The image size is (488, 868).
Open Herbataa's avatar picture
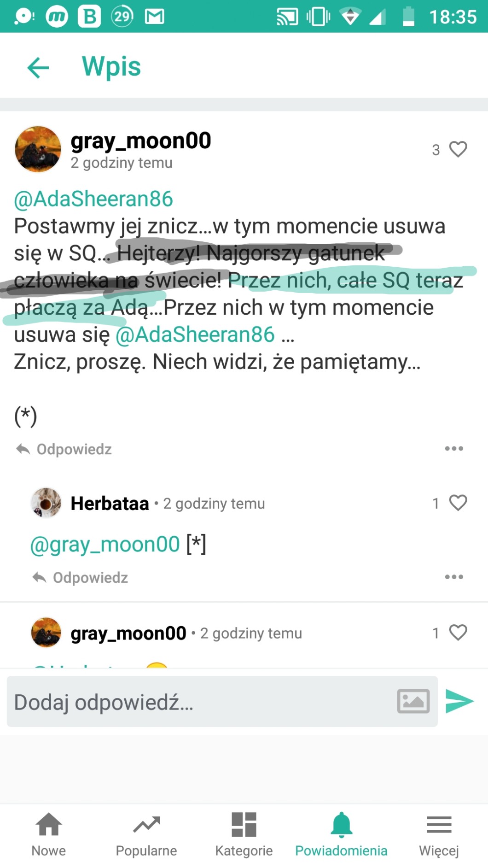(x=46, y=503)
